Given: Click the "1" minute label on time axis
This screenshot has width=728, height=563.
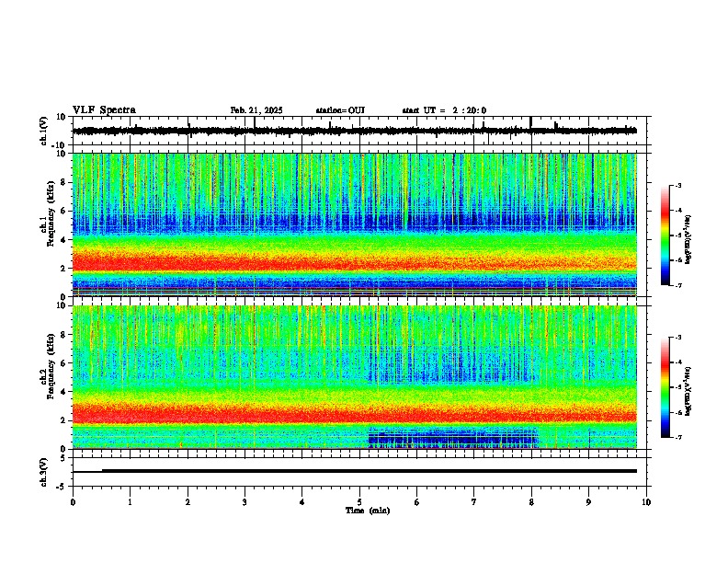Looking at the screenshot, I should click(x=130, y=502).
